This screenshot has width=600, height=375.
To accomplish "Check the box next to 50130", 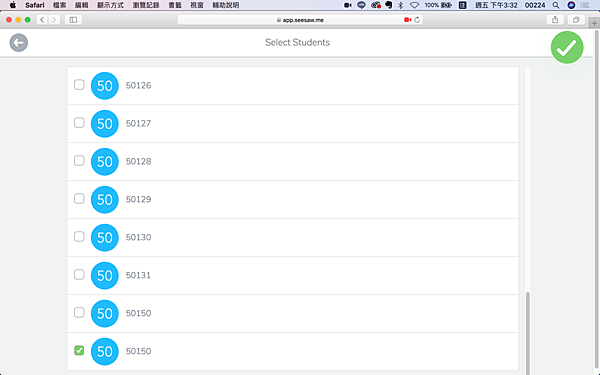I will [79, 236].
